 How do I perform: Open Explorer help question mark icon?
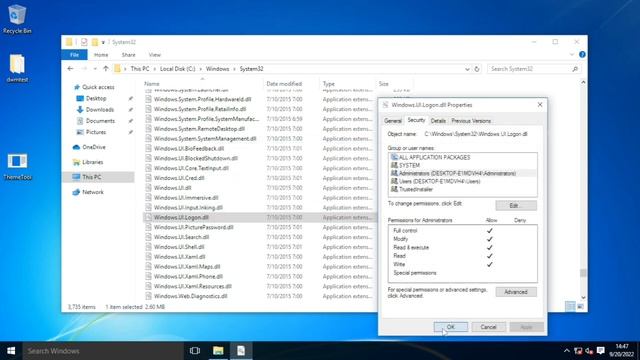[x=582, y=54]
